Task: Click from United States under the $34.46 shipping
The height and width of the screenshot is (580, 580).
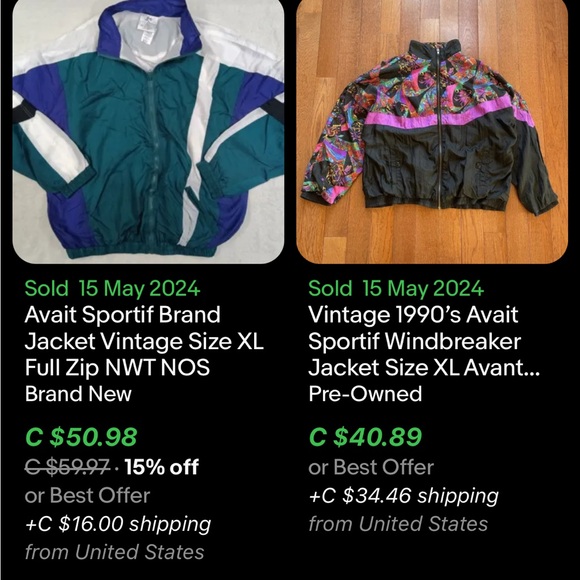Action: pos(398,524)
